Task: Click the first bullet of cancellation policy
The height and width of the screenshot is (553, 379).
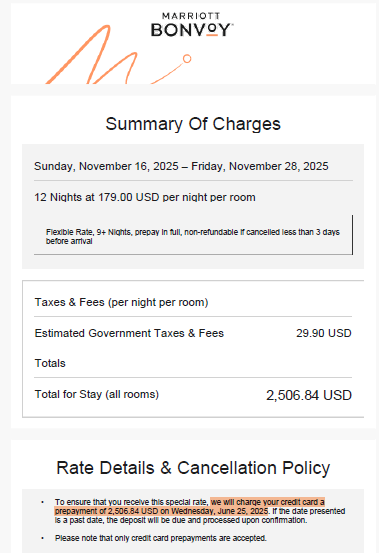Action: [200, 511]
